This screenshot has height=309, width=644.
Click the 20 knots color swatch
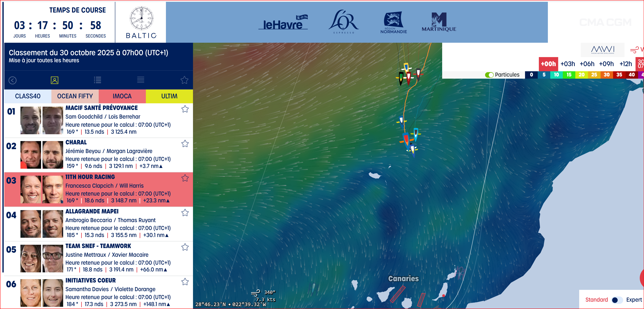pyautogui.click(x=582, y=75)
